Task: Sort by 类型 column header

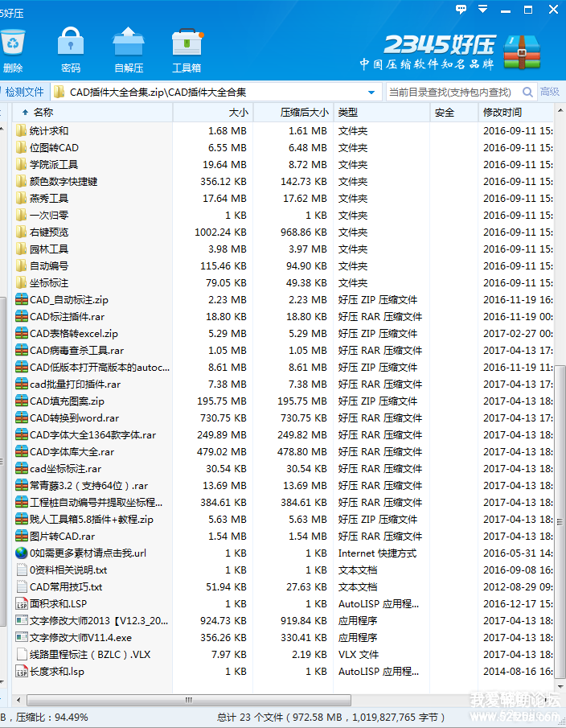Action: (382, 113)
